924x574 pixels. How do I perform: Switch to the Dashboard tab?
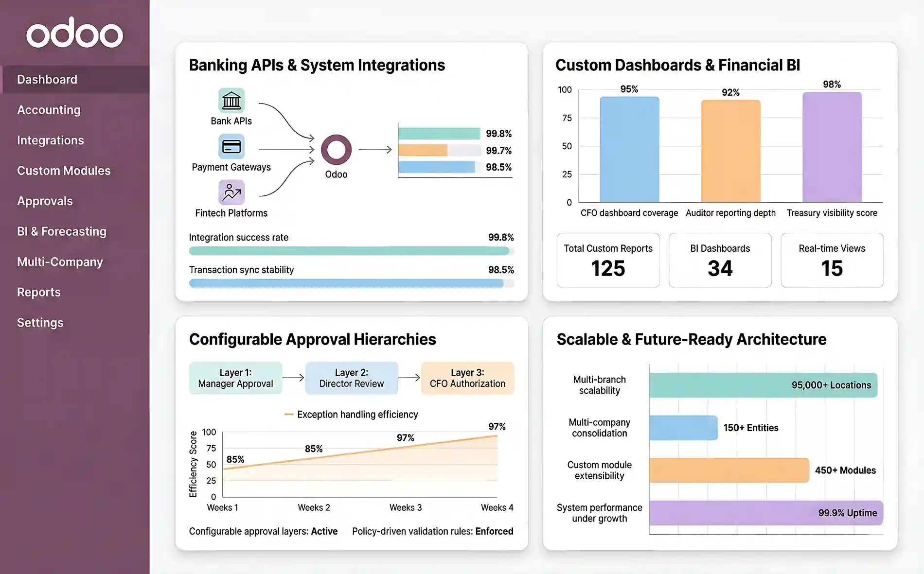(x=47, y=79)
